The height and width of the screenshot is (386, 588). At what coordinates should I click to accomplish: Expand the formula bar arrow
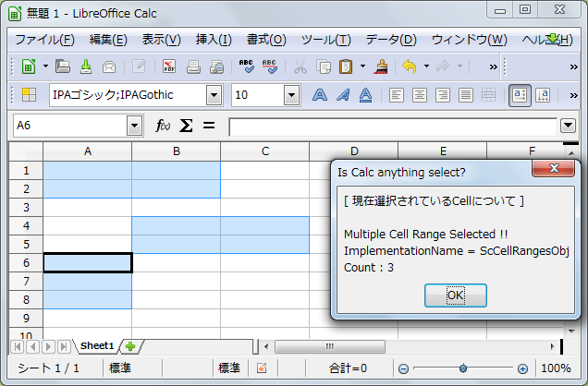click(x=568, y=126)
